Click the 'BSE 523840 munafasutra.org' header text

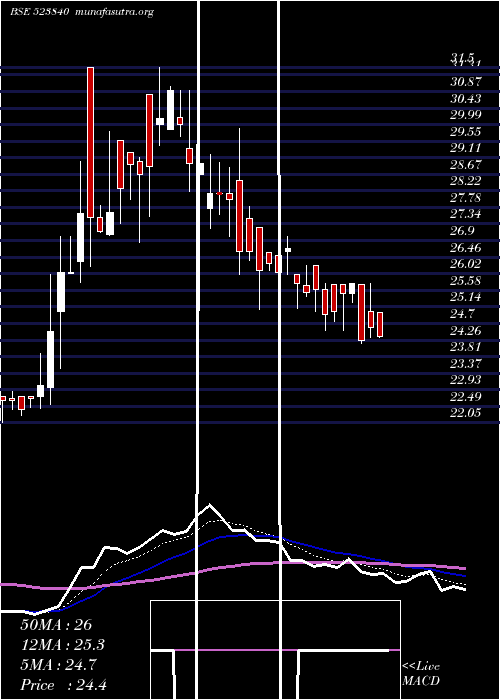point(82,12)
